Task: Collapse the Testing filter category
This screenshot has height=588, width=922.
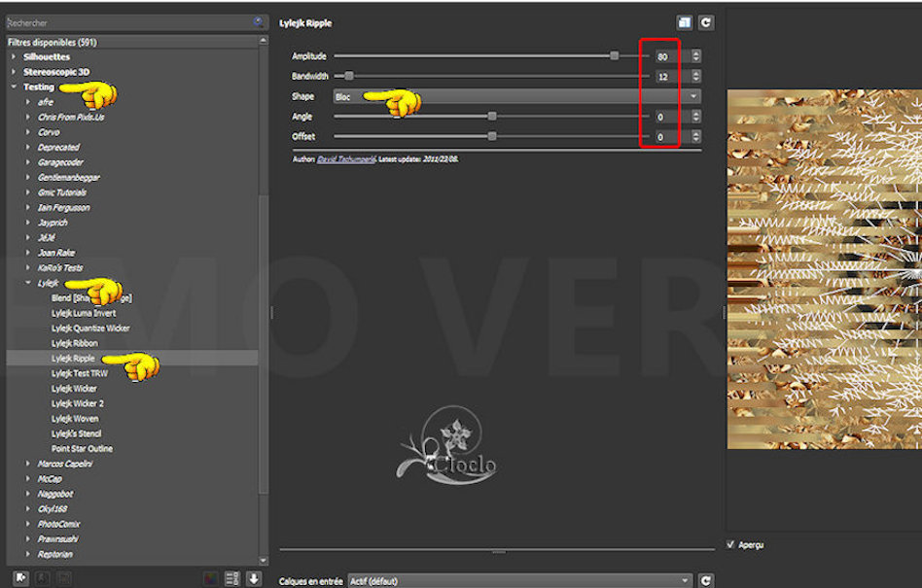Action: coord(14,87)
